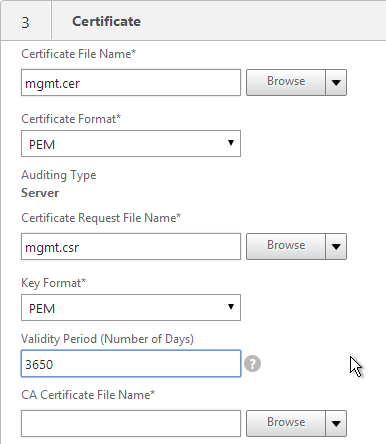The width and height of the screenshot is (386, 444).
Task: Click the Auditing Type Server value
Action: (x=40, y=193)
